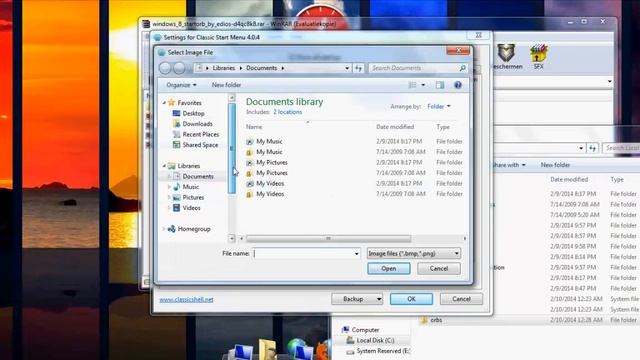Open the File name dropdown arrow

(356, 253)
